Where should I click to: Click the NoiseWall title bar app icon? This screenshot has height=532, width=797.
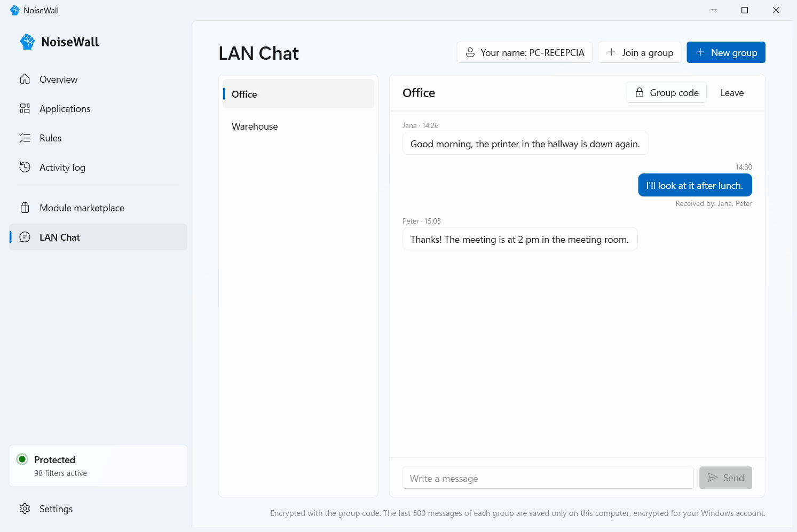coord(14,10)
